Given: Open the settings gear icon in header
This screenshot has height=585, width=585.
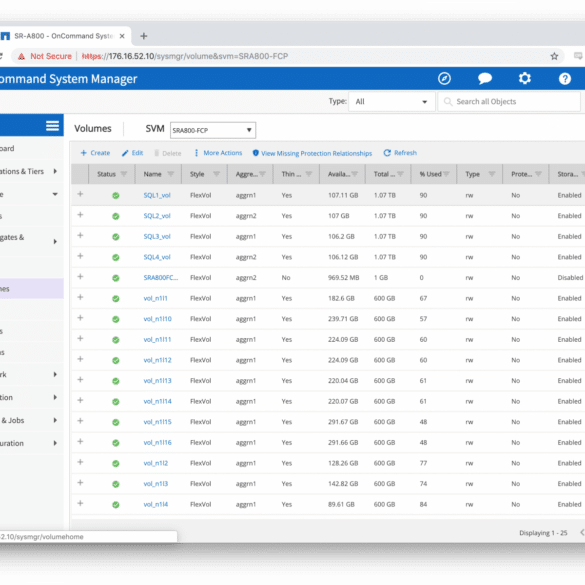Looking at the screenshot, I should click(525, 78).
